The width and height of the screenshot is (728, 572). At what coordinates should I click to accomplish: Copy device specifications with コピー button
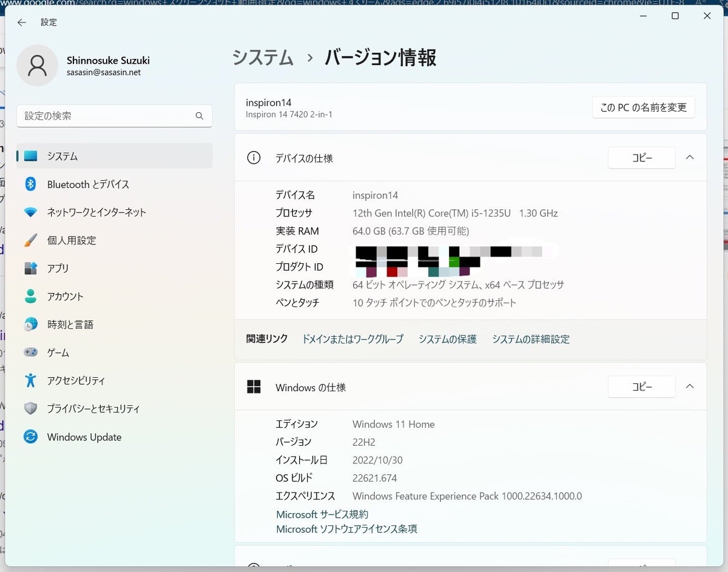pos(641,158)
